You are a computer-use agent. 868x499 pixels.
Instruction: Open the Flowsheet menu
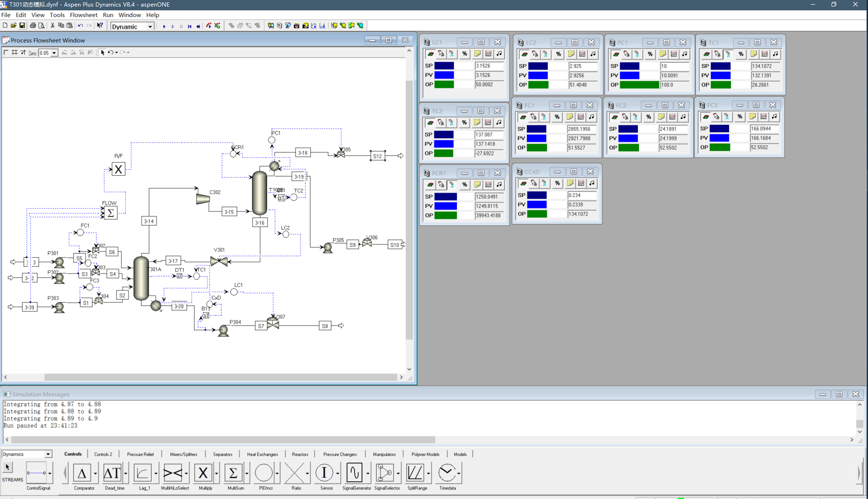[x=84, y=15]
